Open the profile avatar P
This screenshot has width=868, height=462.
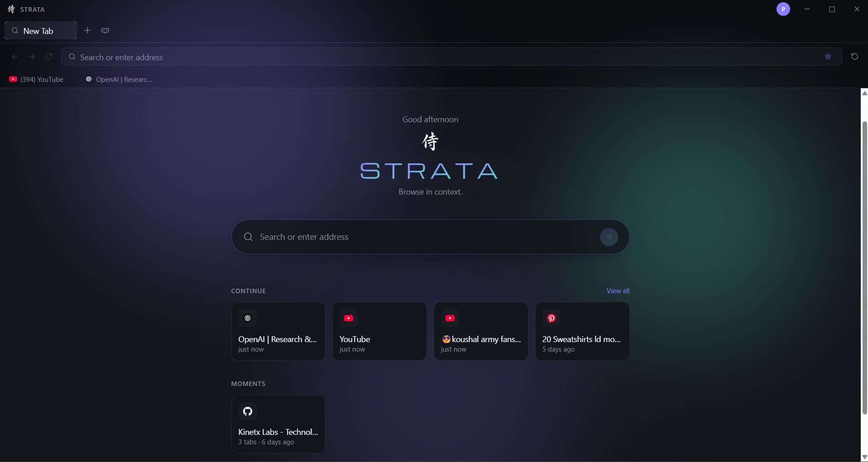click(x=783, y=9)
